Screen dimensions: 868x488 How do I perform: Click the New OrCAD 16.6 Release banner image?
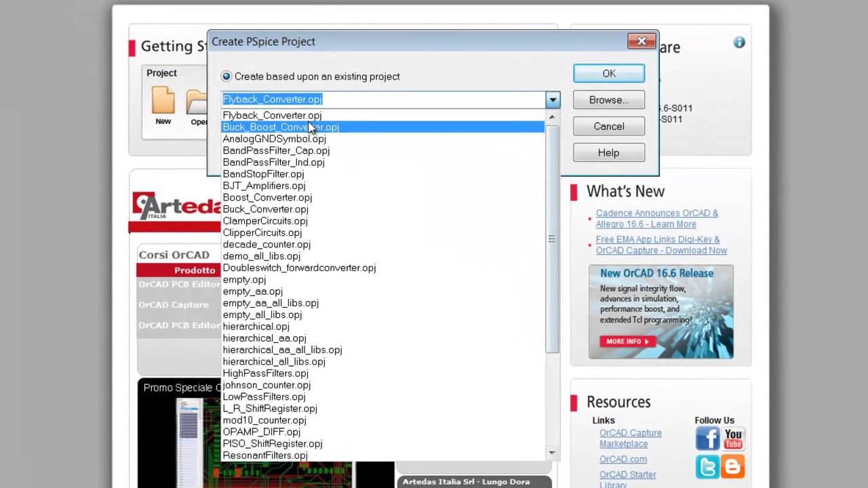click(661, 311)
